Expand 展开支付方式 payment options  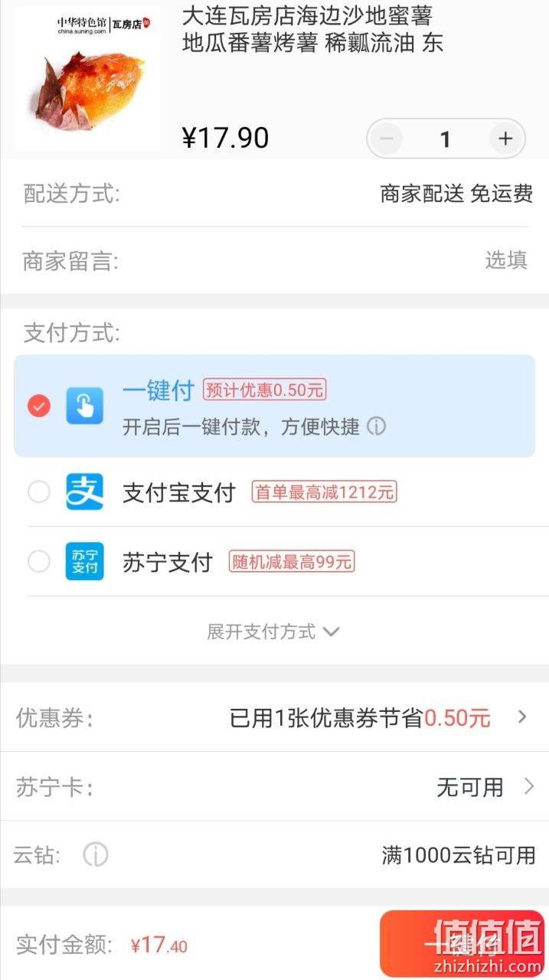pyautogui.click(x=273, y=632)
